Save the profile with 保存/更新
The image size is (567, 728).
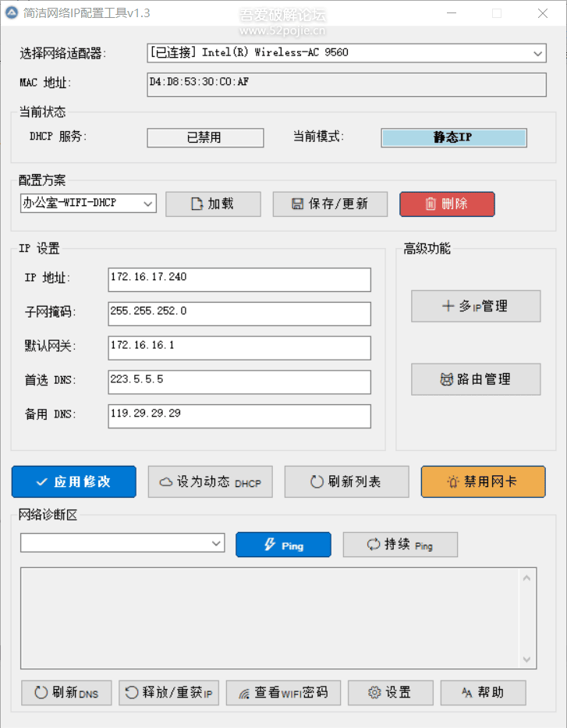330,204
